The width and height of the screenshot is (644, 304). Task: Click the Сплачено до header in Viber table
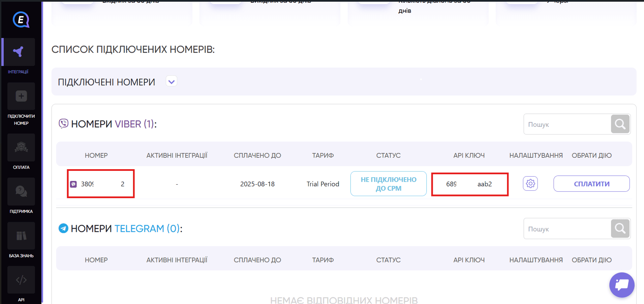pyautogui.click(x=257, y=155)
